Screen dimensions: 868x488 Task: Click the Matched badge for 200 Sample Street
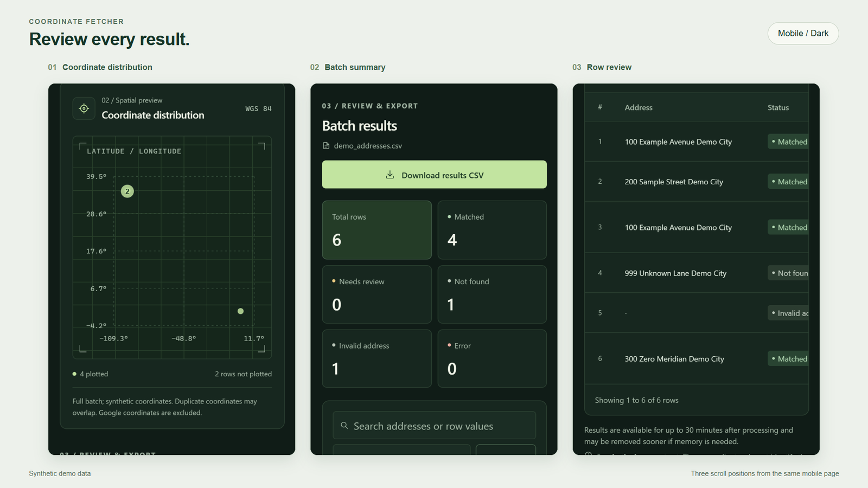pyautogui.click(x=788, y=182)
